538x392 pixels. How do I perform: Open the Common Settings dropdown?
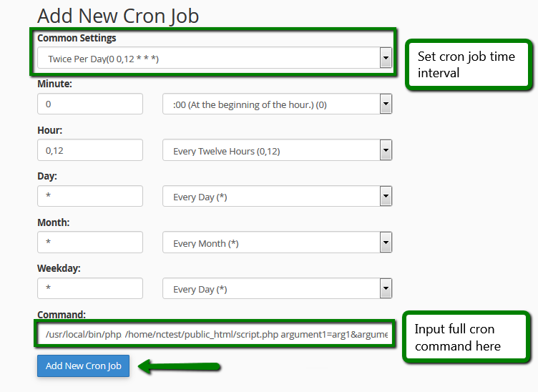point(207,59)
